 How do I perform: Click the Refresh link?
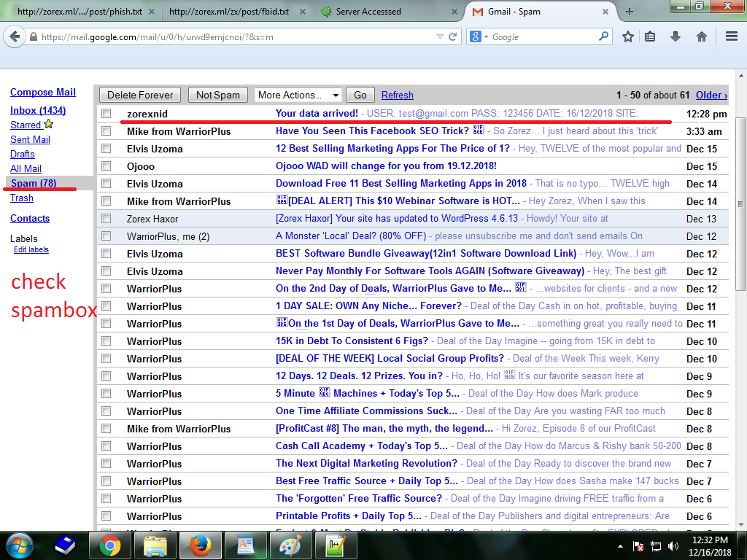coord(398,96)
